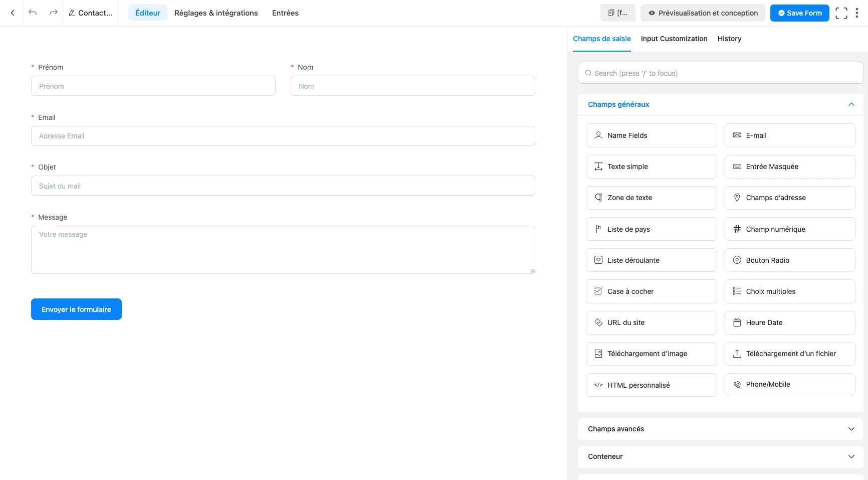Collapse the Champs généraux section

point(851,104)
